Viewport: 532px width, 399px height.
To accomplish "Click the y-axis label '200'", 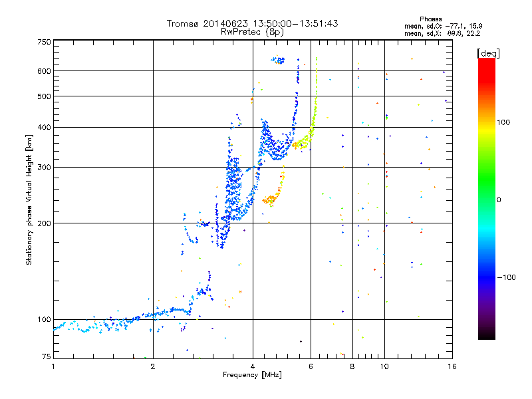I will 44,223.
